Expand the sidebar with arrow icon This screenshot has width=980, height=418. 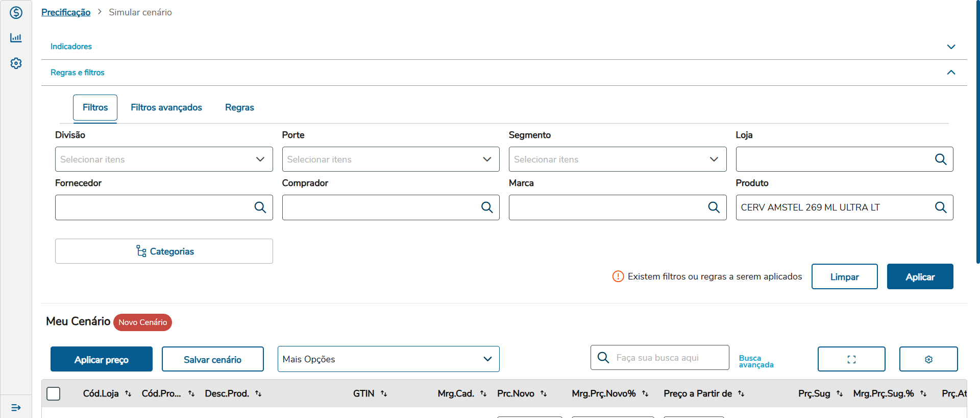pos(16,407)
